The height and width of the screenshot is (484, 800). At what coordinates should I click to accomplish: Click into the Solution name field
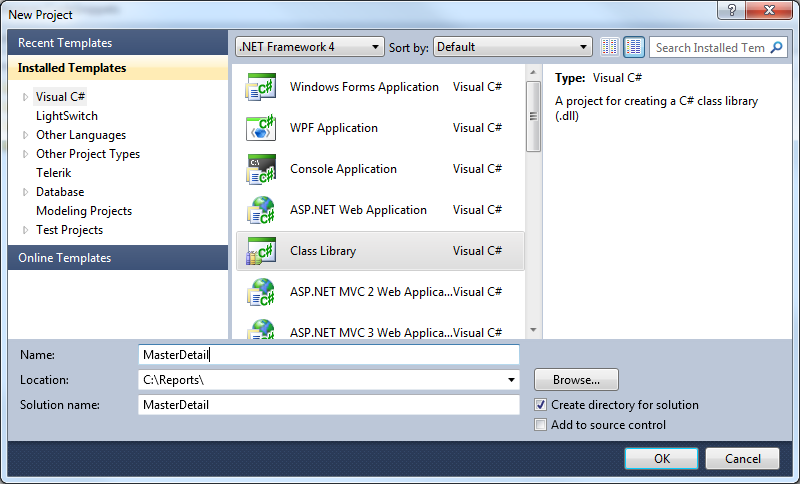(x=329, y=405)
